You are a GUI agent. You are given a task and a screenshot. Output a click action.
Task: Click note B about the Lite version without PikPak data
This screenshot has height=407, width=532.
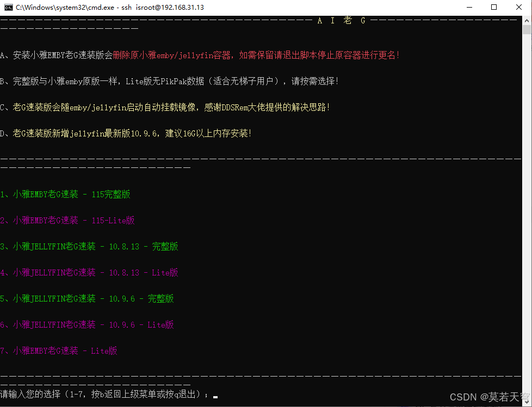click(x=169, y=82)
